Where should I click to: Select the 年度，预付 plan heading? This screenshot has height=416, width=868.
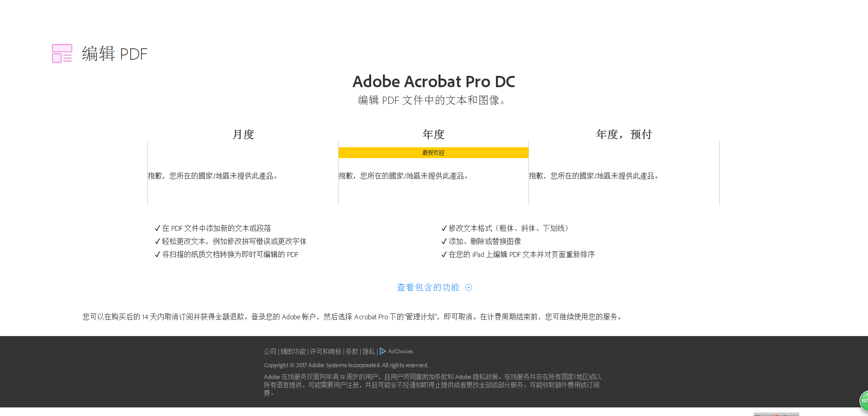[624, 135]
